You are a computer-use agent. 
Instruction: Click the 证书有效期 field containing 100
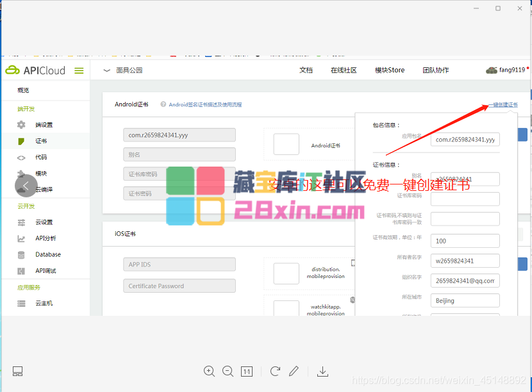(x=465, y=241)
